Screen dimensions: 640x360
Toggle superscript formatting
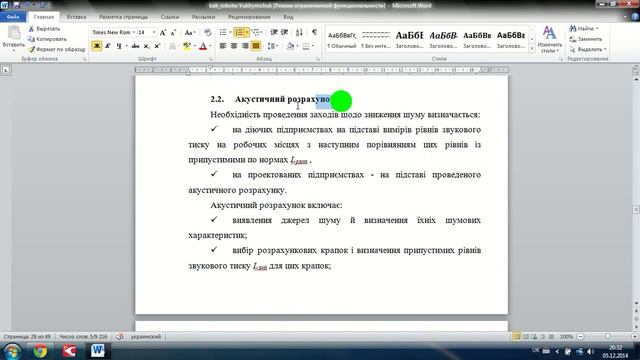157,46
